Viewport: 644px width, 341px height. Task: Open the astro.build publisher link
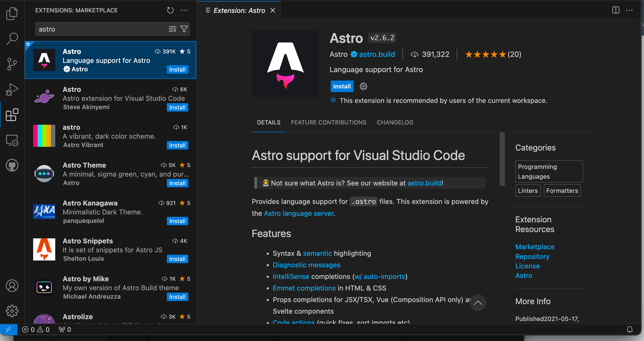coord(377,54)
